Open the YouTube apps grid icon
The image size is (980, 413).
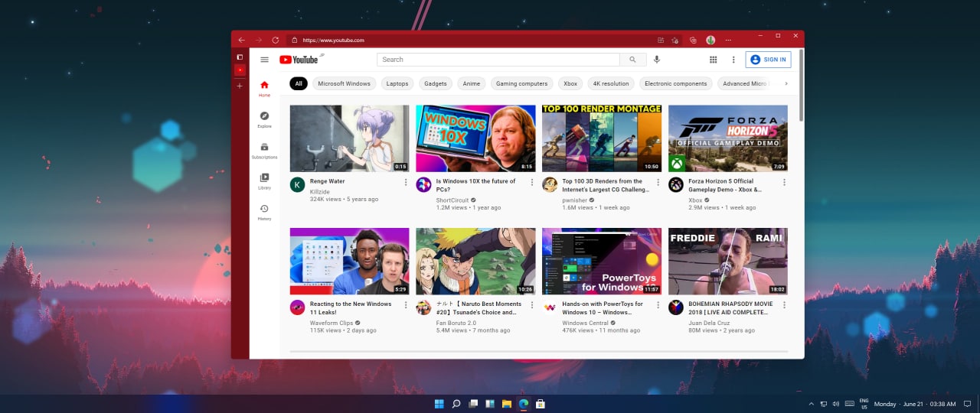coord(713,60)
